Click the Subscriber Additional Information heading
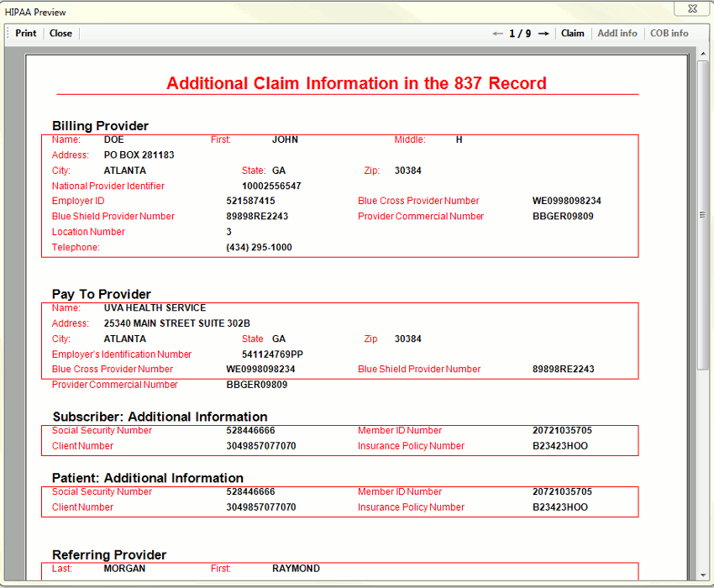This screenshot has height=588, width=714. pyautogui.click(x=160, y=417)
